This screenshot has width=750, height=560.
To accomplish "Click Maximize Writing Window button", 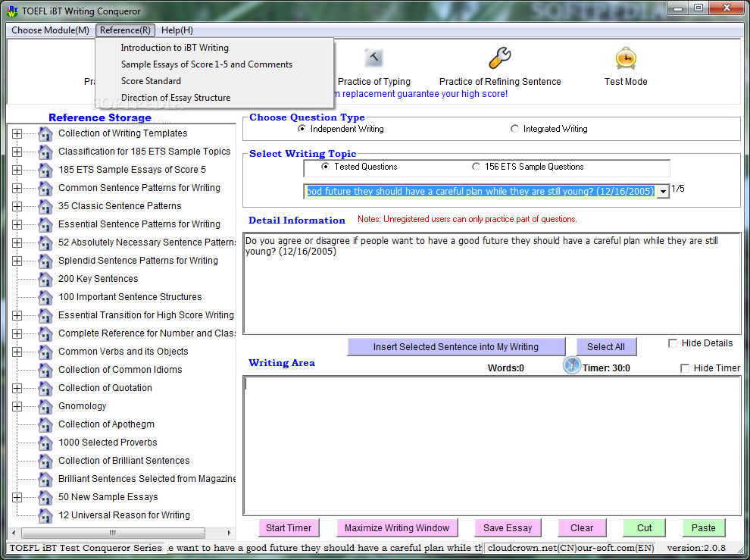I will click(397, 528).
